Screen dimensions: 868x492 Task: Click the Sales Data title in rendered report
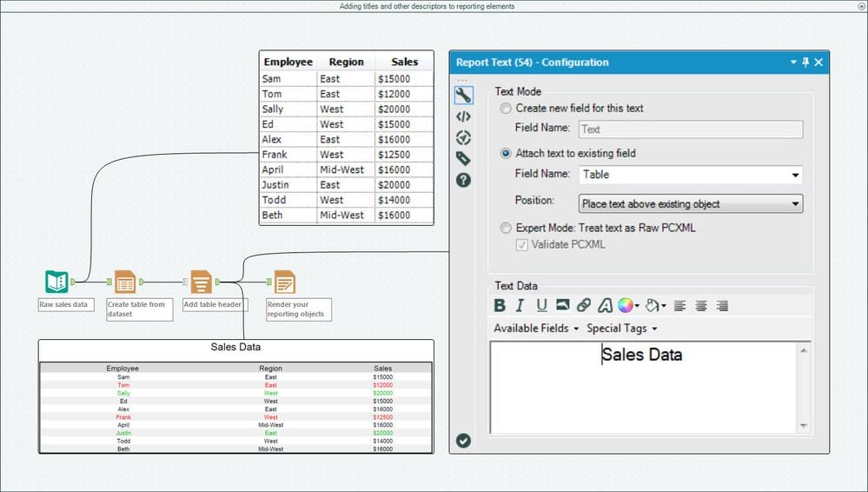point(235,348)
